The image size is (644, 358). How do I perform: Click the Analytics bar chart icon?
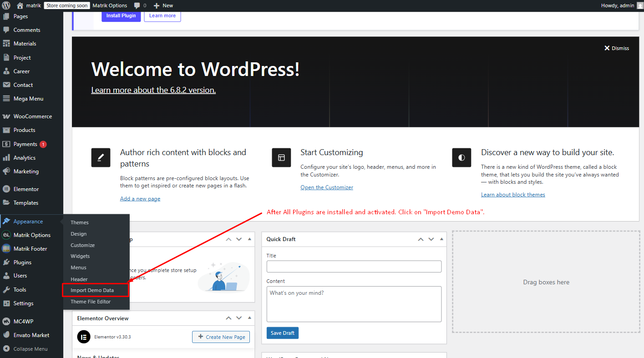click(x=6, y=158)
